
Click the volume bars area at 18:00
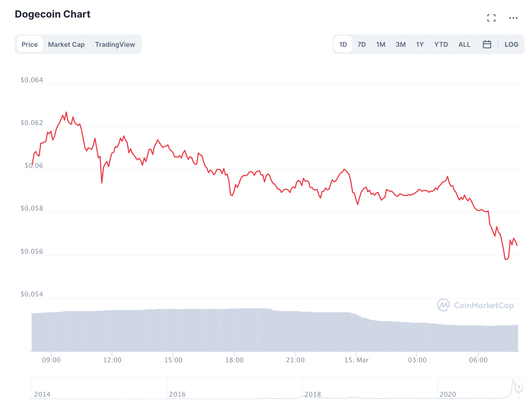(x=234, y=329)
